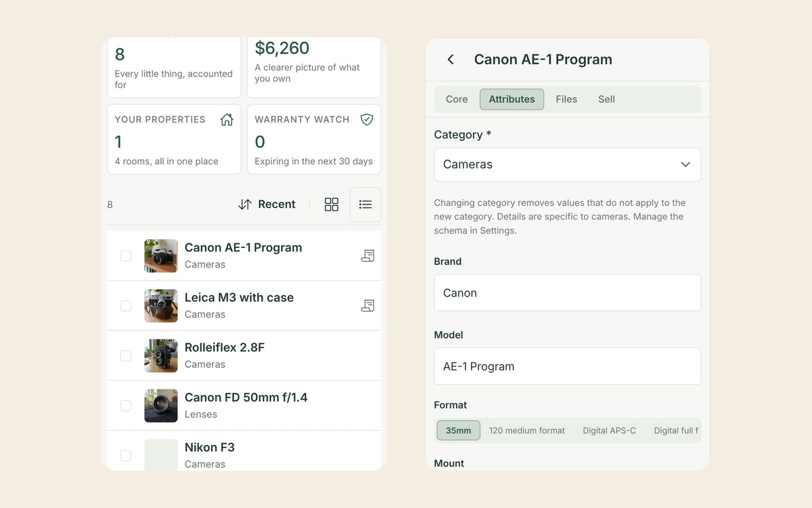Open the Sell tab
The image size is (812, 508).
606,99
